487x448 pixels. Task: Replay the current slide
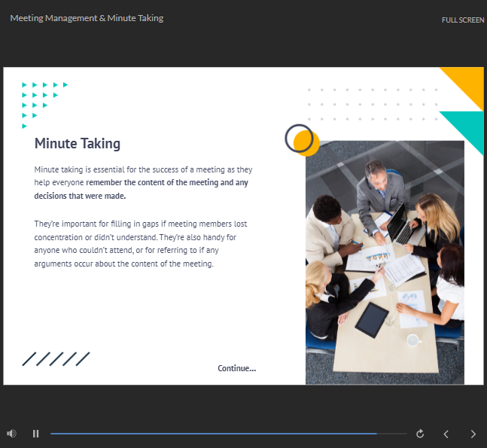pos(420,434)
